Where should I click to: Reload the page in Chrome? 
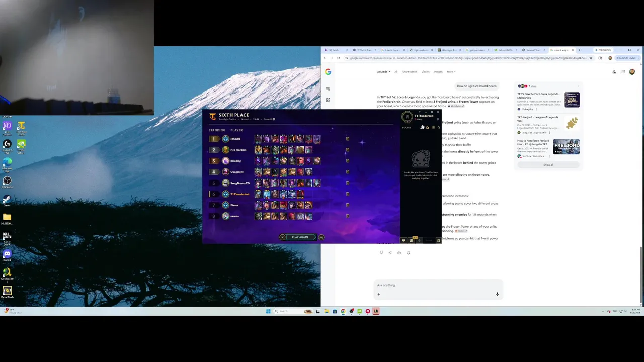click(338, 58)
